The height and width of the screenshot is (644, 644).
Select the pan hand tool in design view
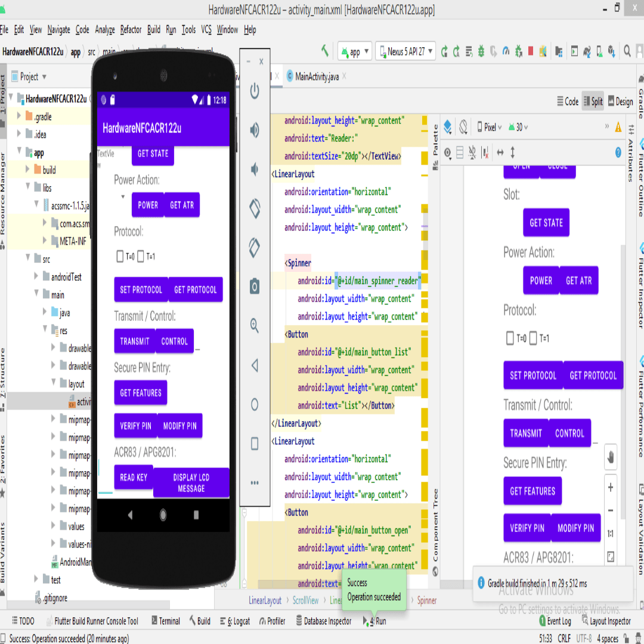click(x=610, y=457)
